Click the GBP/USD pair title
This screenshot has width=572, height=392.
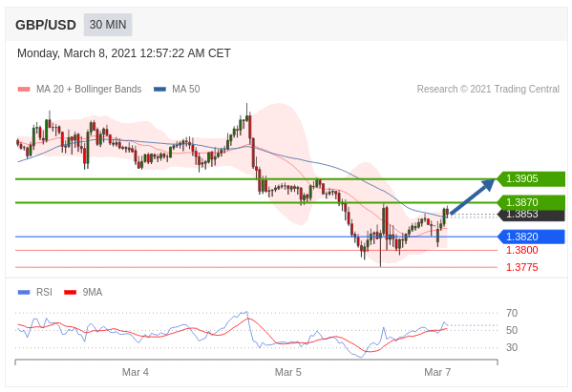click(x=46, y=25)
